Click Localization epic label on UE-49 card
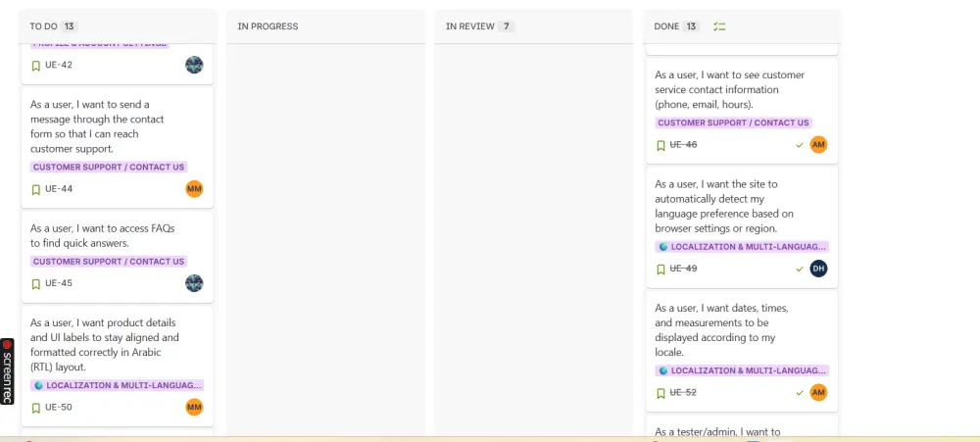980x442 pixels. [742, 247]
